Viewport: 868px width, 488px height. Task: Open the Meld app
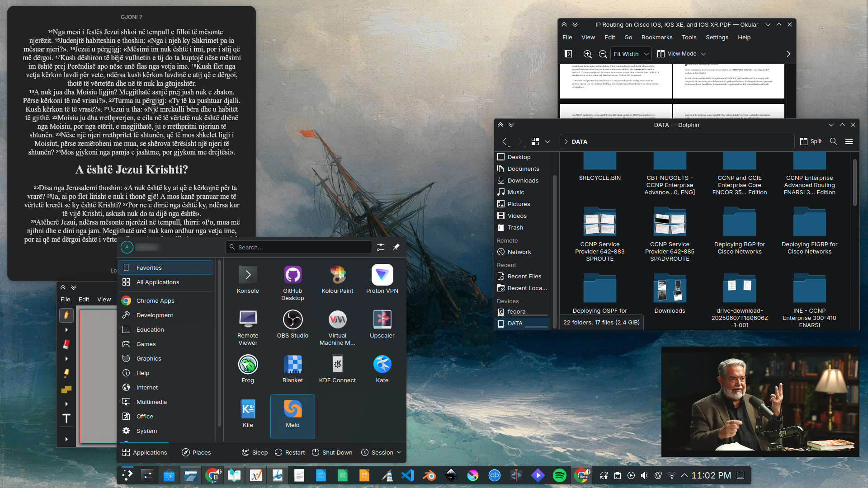coord(292,416)
